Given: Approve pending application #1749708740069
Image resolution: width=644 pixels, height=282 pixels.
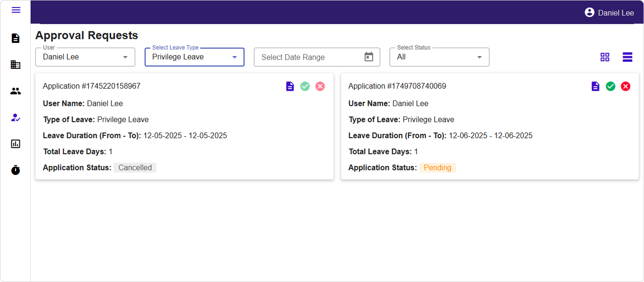Looking at the screenshot, I should [611, 86].
